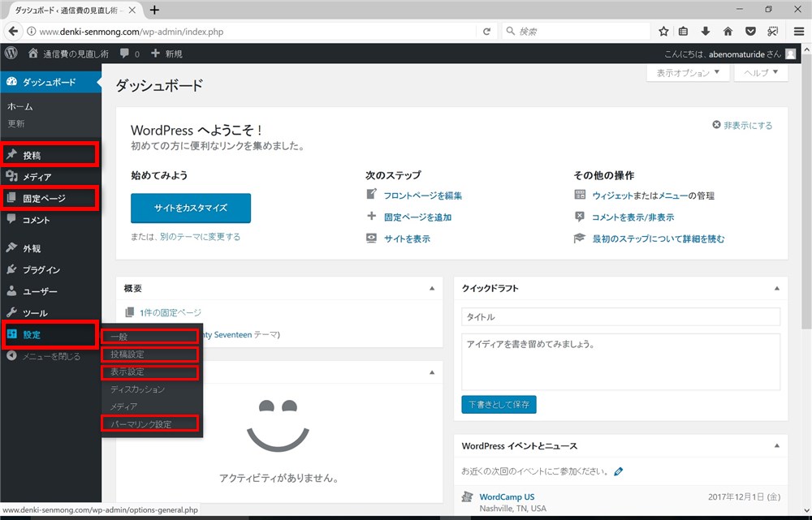Click the quick draft タイトル field
Image resolution: width=812 pixels, height=520 pixels.
click(x=620, y=317)
